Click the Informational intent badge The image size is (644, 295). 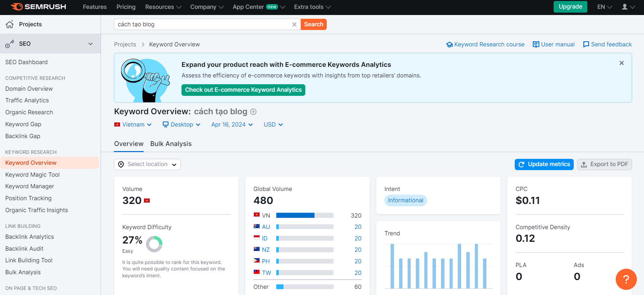406,200
